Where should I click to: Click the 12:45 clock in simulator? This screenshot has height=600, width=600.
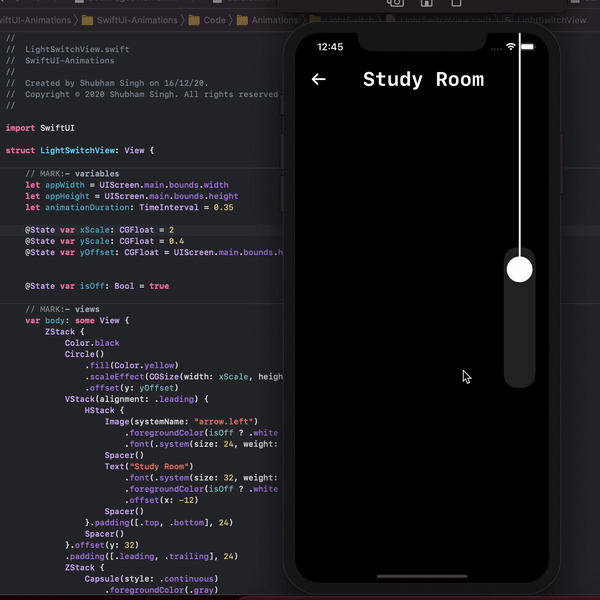(x=330, y=47)
